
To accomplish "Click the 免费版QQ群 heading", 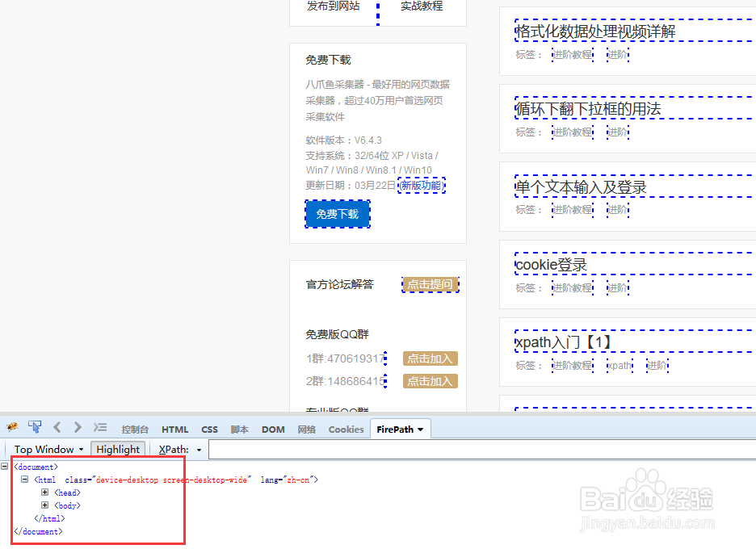I will pos(337,334).
